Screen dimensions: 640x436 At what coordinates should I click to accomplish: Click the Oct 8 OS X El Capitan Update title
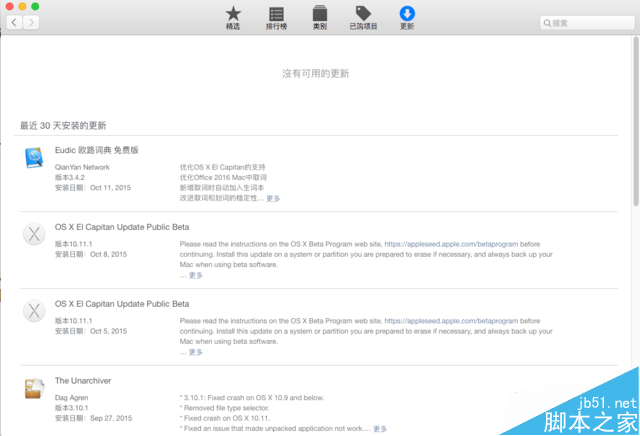pos(122,227)
